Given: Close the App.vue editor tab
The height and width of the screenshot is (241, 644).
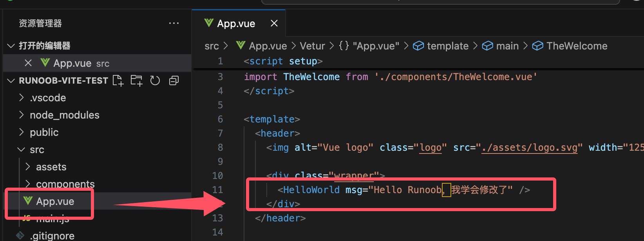Looking at the screenshot, I should click(x=274, y=24).
